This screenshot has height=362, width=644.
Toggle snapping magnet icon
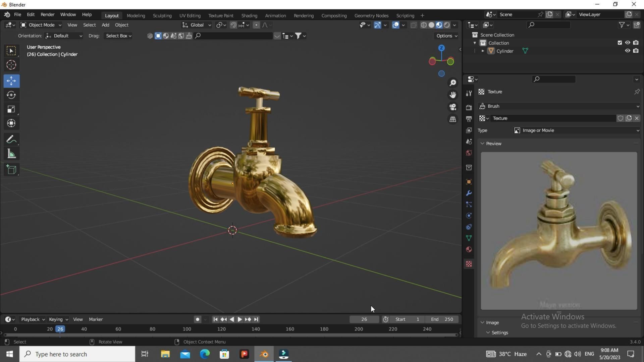pos(233,25)
